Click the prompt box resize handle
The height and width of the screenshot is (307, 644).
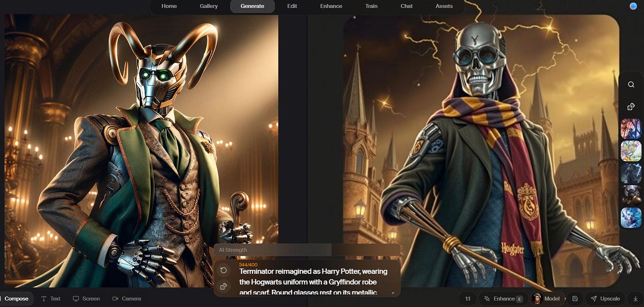(393, 292)
